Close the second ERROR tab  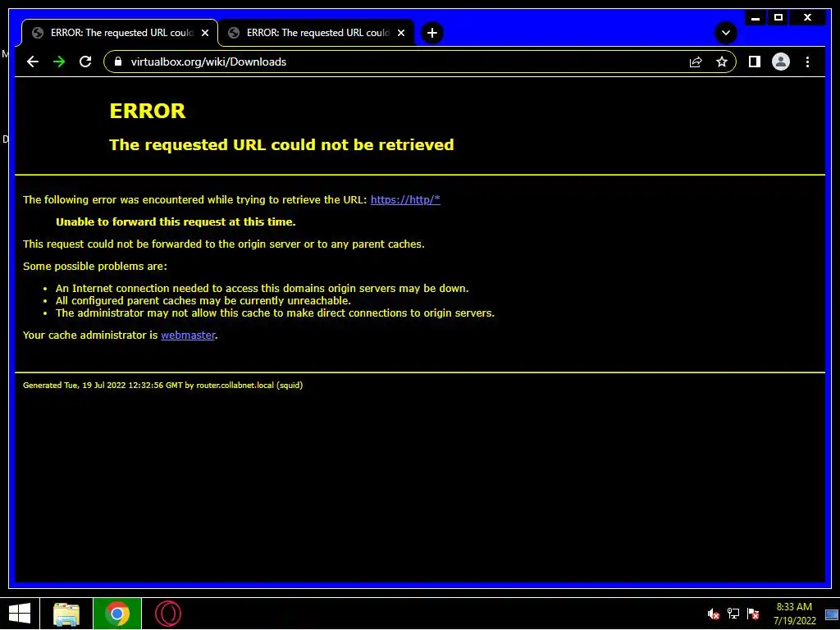[400, 33]
